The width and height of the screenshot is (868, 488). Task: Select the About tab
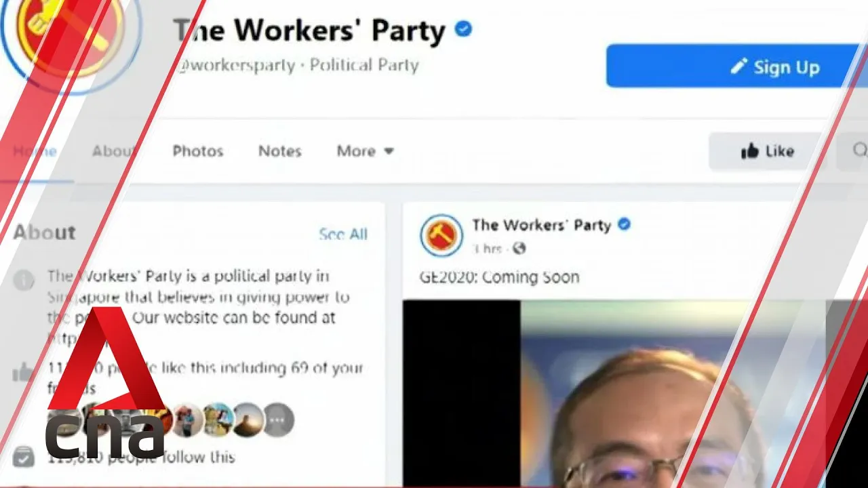click(x=113, y=151)
